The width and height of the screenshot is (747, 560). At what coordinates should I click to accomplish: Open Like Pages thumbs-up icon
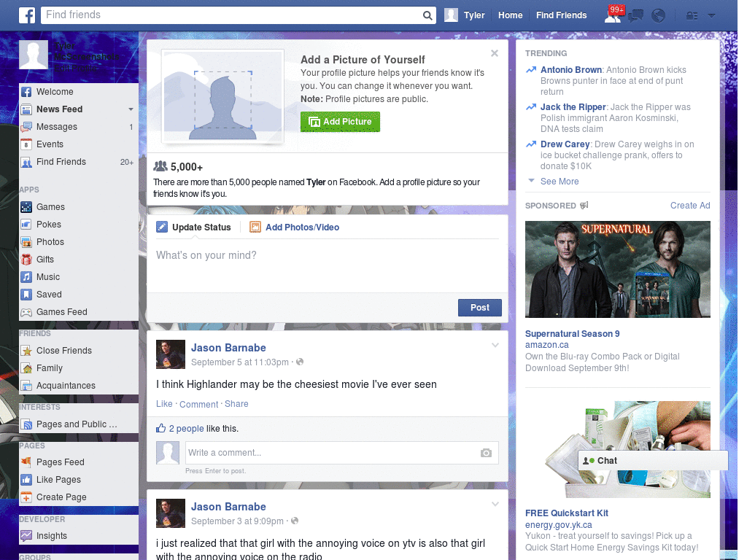(x=26, y=480)
